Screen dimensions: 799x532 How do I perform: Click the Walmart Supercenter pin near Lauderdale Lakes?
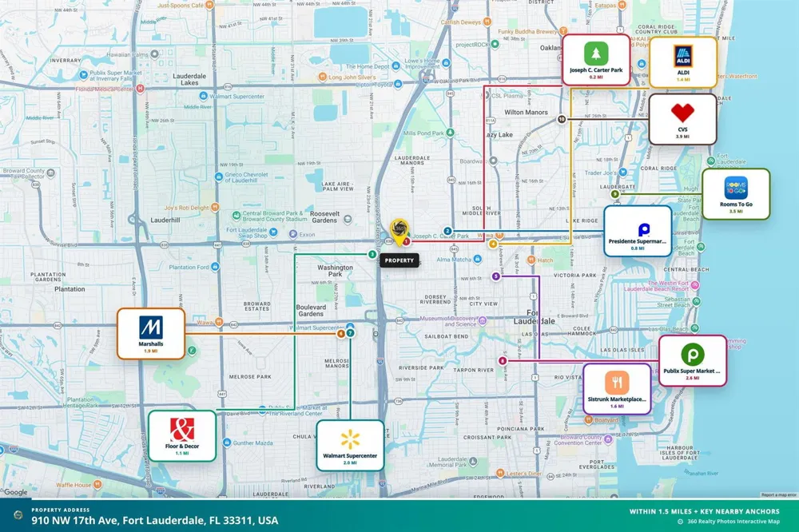click(203, 96)
